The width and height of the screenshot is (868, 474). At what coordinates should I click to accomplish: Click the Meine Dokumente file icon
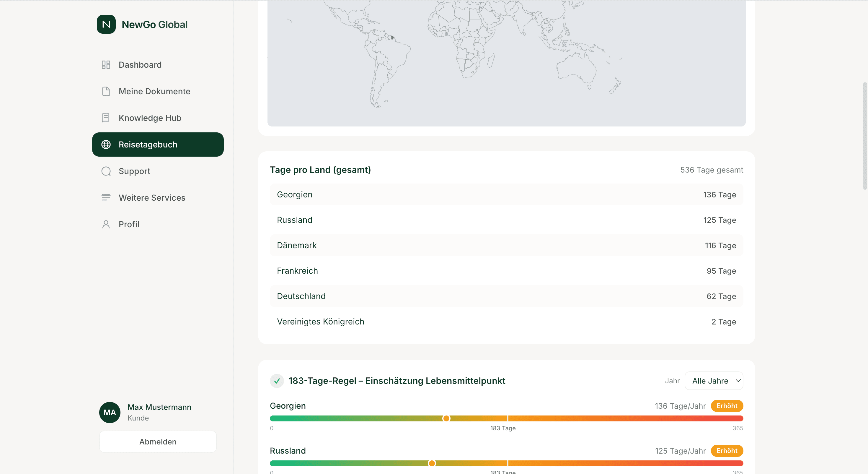pyautogui.click(x=106, y=91)
